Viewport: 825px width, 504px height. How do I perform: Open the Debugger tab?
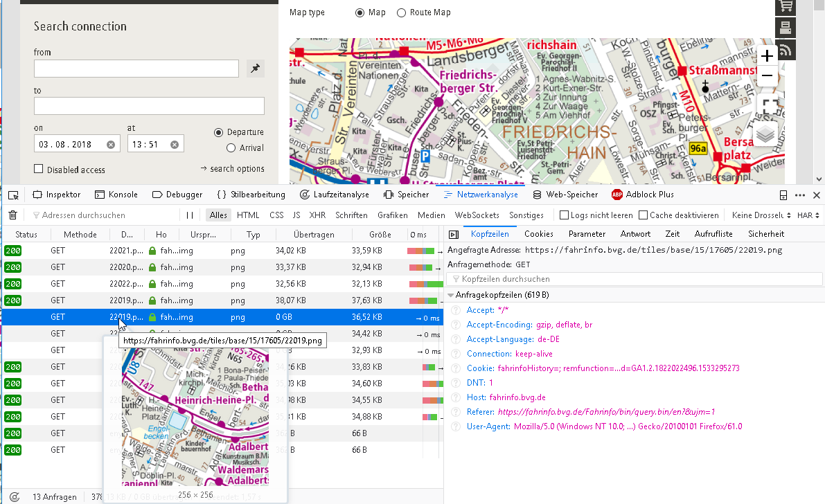click(x=177, y=195)
